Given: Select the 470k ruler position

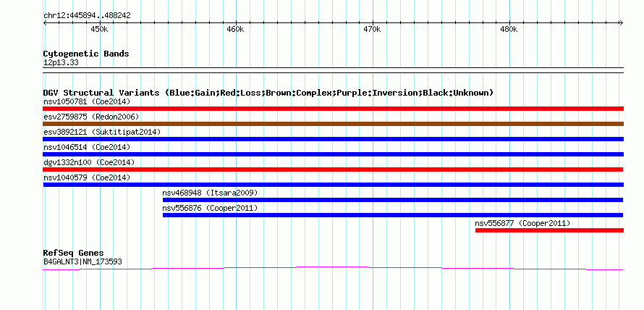Looking at the screenshot, I should point(372,30).
